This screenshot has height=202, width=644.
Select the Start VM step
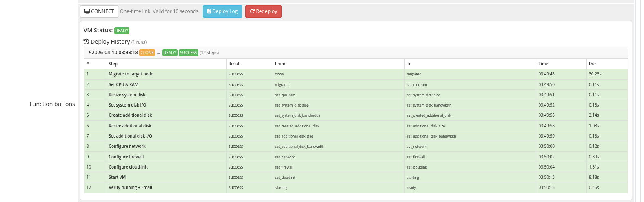point(117,177)
